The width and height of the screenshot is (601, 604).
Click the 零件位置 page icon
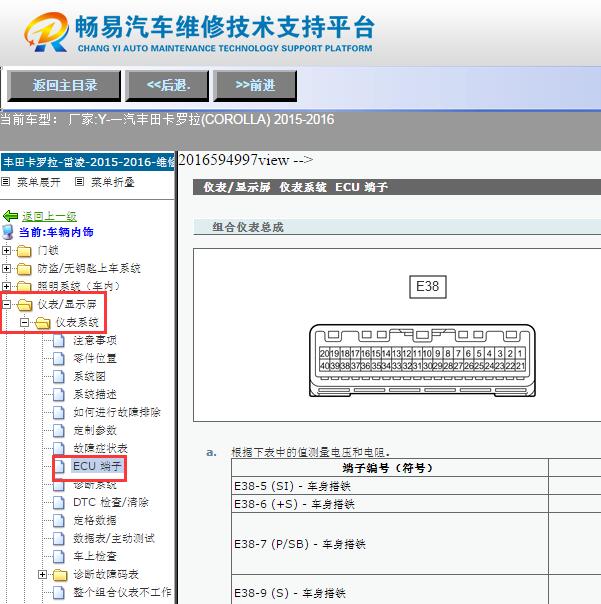click(x=59, y=359)
